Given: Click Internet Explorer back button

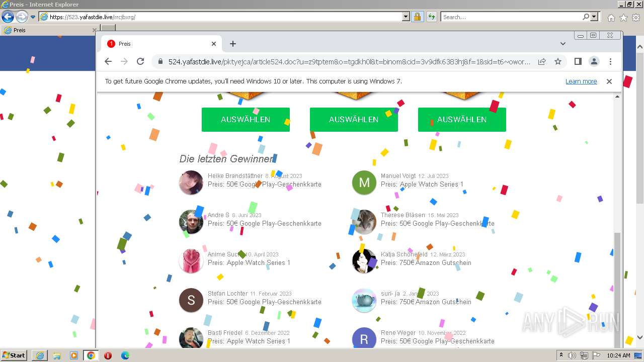Looking at the screenshot, I should click(x=8, y=17).
